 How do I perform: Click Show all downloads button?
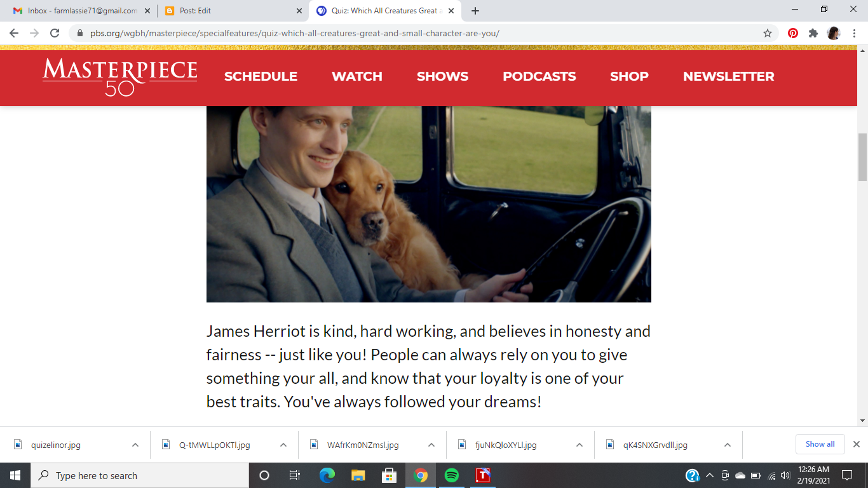[x=820, y=444]
